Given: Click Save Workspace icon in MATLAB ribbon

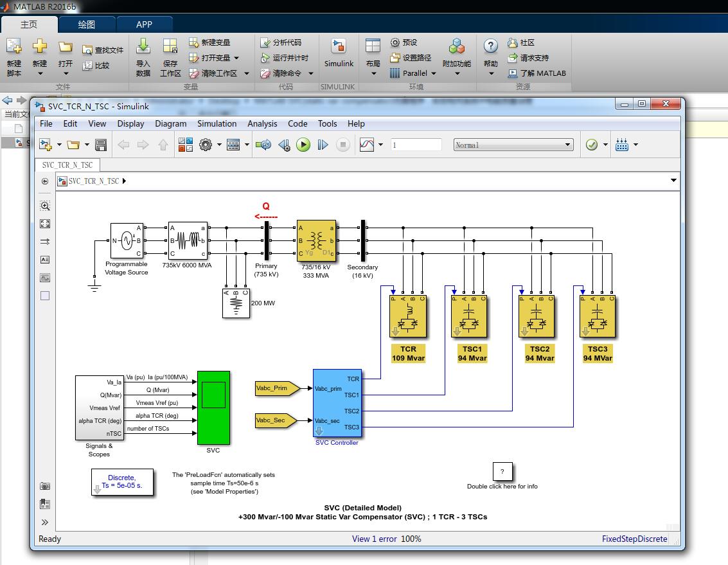Looking at the screenshot, I should 170,57.
